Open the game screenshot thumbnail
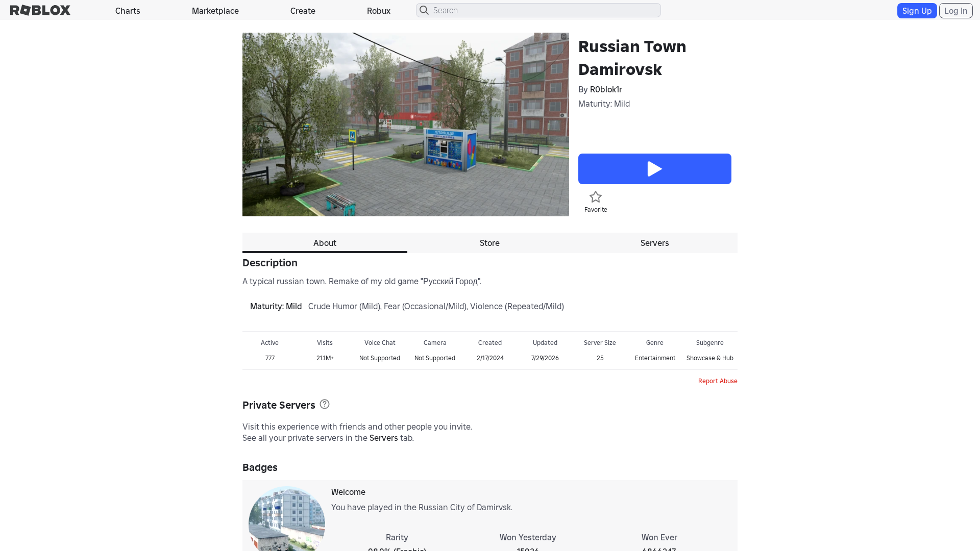Image resolution: width=980 pixels, height=551 pixels. pos(406,124)
